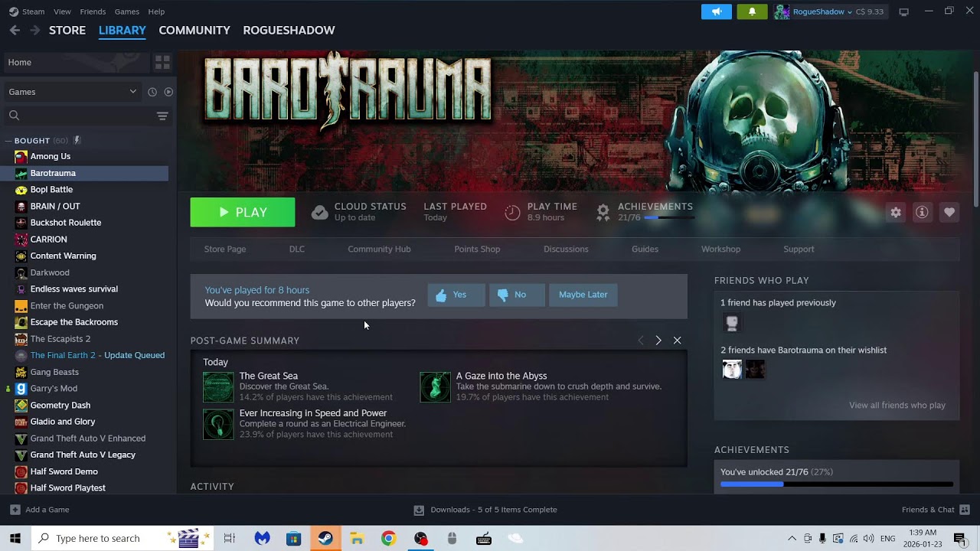This screenshot has height=551, width=980.
Task: Open the View menu
Action: 62,11
